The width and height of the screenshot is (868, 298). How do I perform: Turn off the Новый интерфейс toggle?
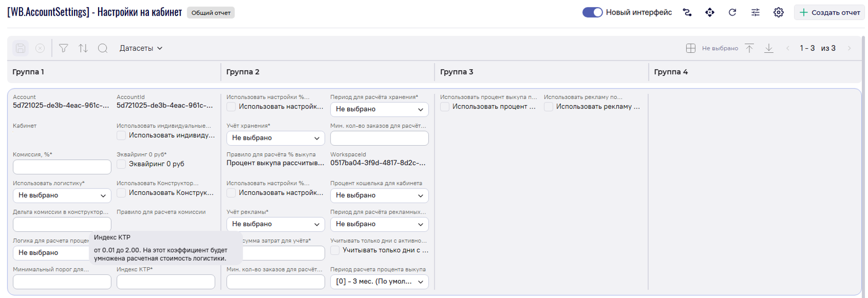tap(592, 13)
